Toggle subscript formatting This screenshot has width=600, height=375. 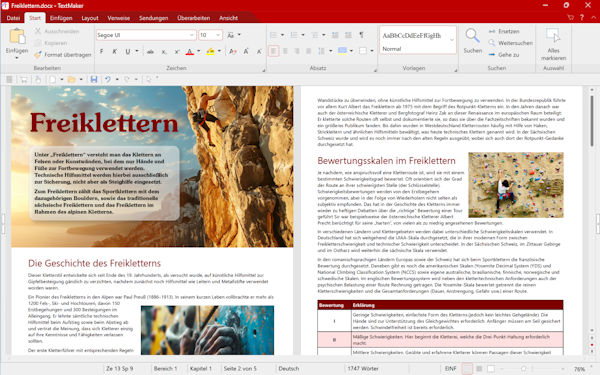point(163,51)
